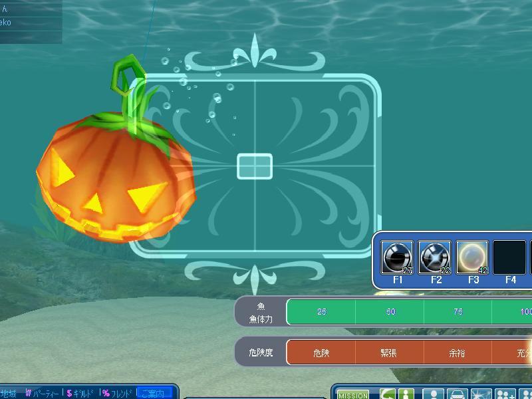Use the glowing orb in F3
The width and height of the screenshot is (532, 399).
tap(472, 258)
